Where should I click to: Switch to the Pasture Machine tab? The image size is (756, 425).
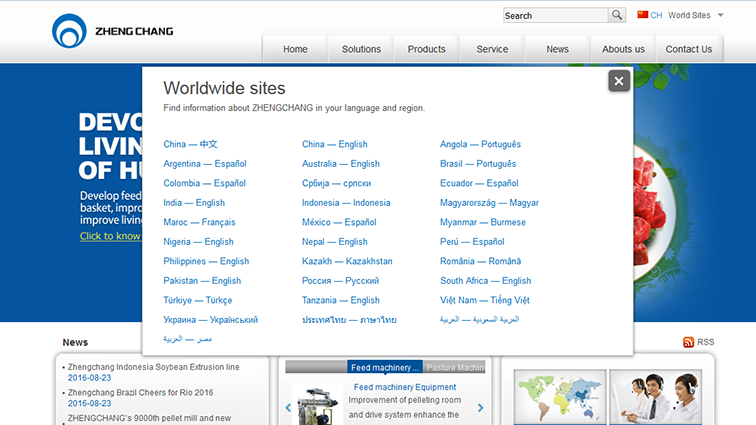coord(455,367)
